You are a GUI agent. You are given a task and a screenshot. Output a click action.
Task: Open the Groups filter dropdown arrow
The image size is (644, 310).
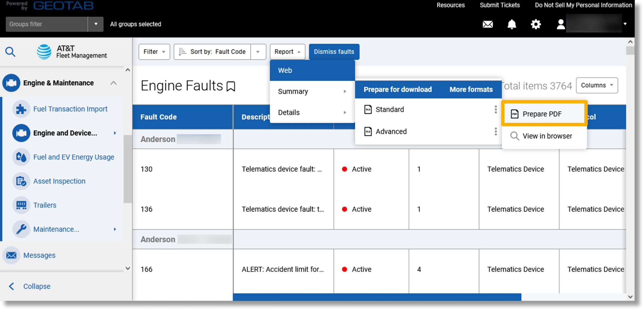(96, 24)
